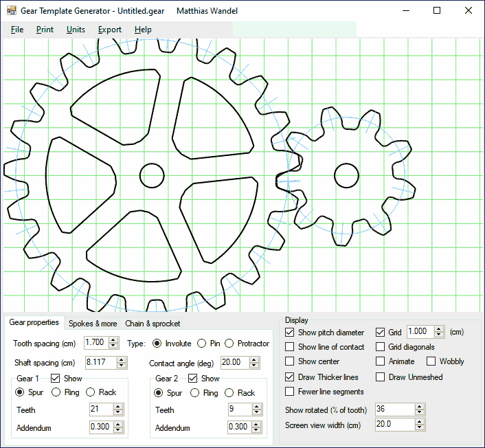Decrease Shaft spacing with down arrow
485x448 pixels.
pyautogui.click(x=114, y=366)
